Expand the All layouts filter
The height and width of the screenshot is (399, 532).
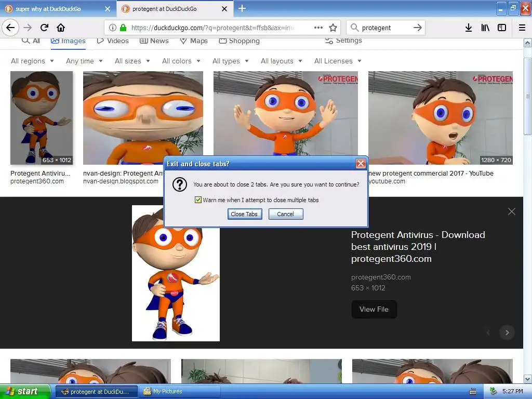tap(281, 61)
